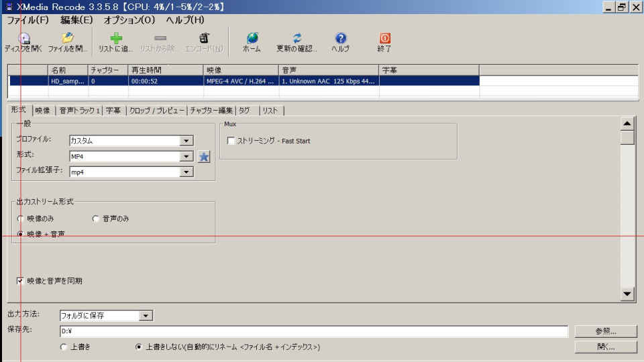Expand the profile dropdown set to カスタム

(x=186, y=141)
